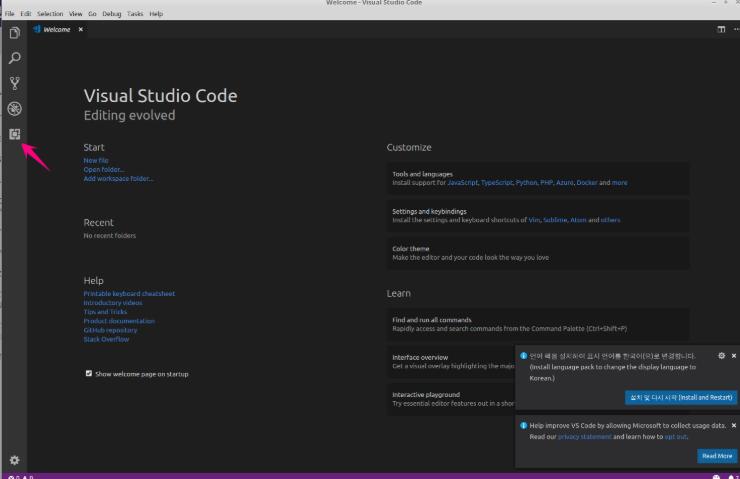The width and height of the screenshot is (740, 479).
Task: Install Azure support link
Action: 564,183
